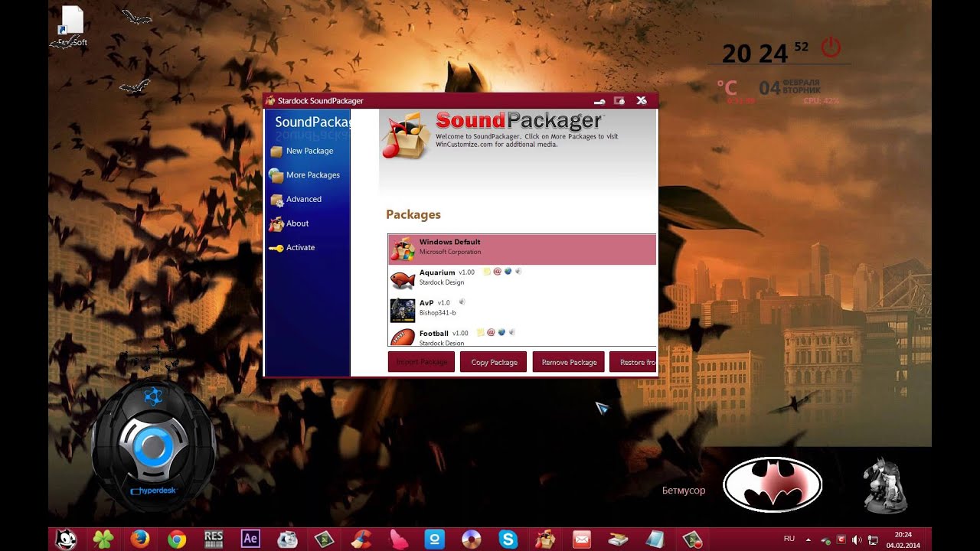Open the Activate option
This screenshot has width=980, height=551.
pos(300,247)
